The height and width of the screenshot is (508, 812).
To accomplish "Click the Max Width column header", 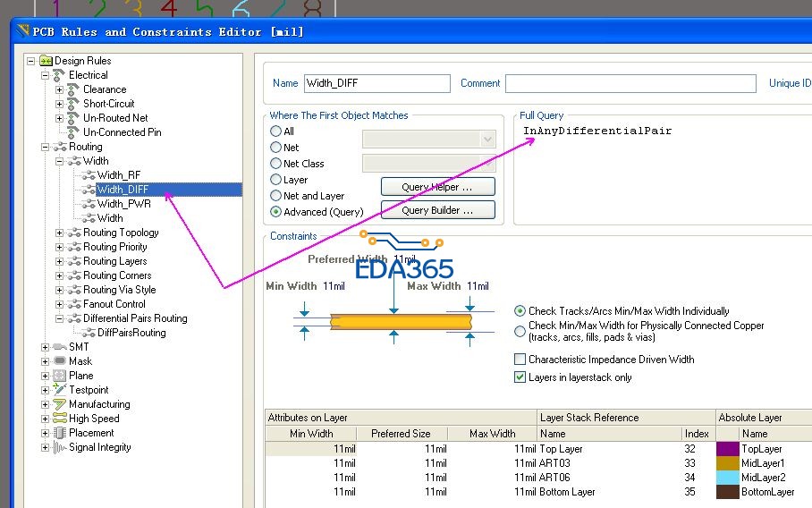I will tap(492, 434).
